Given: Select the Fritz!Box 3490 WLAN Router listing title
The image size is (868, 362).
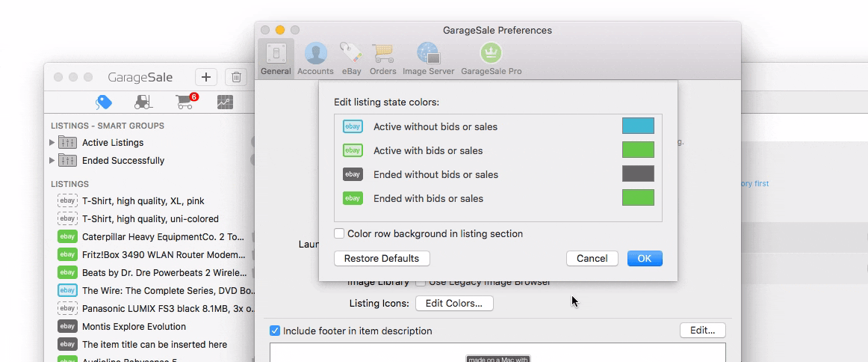Looking at the screenshot, I should 164,255.
